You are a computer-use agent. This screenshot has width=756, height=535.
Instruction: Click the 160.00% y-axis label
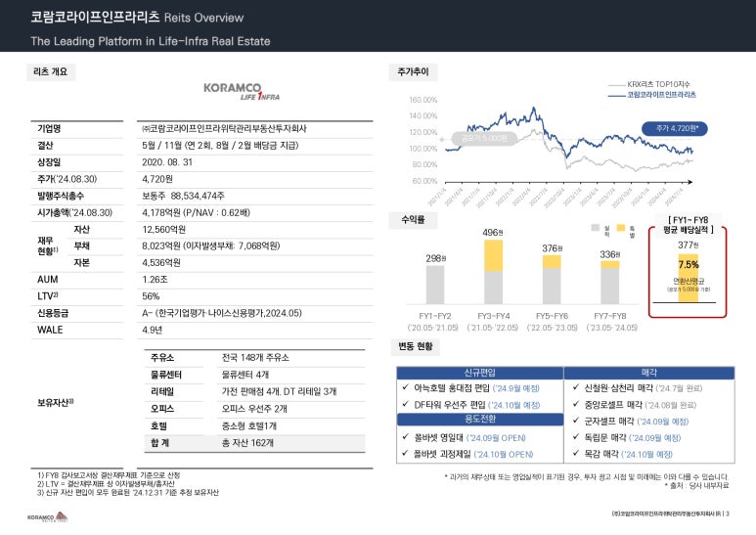click(x=422, y=100)
